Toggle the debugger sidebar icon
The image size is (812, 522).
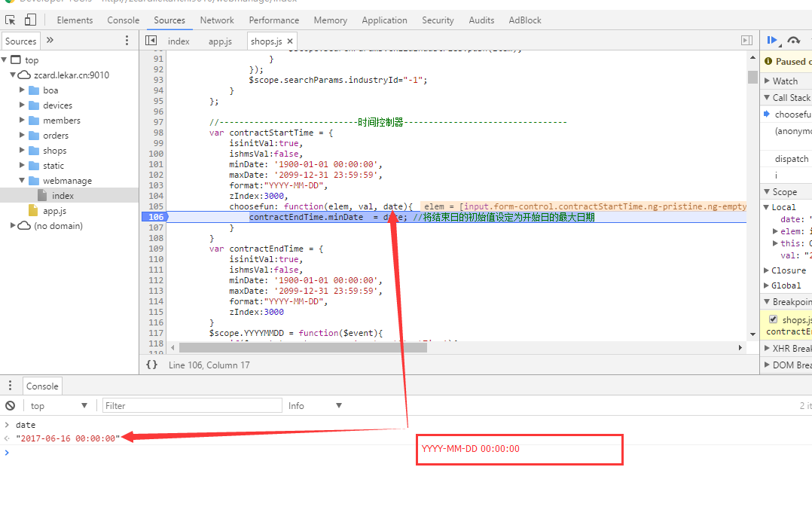[x=746, y=41]
